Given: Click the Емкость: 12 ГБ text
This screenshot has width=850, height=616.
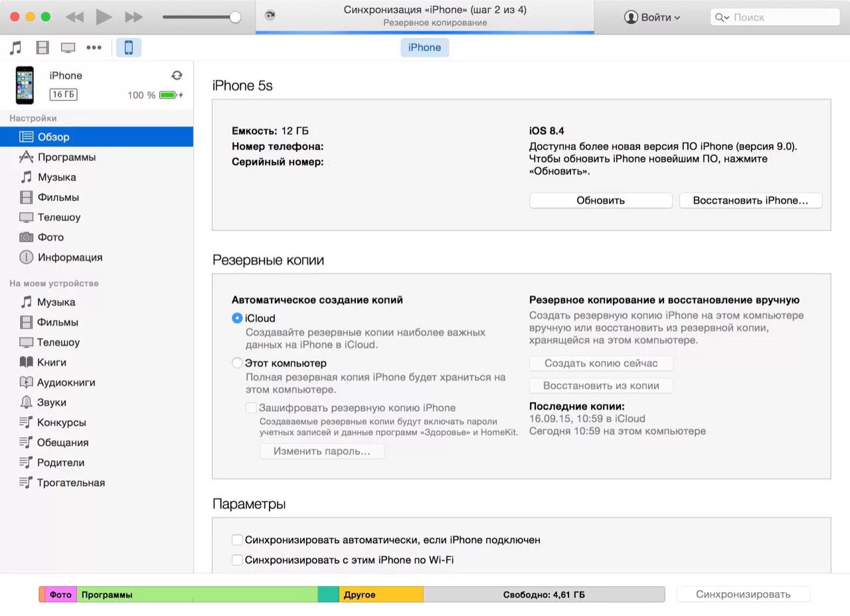Looking at the screenshot, I should (270, 131).
